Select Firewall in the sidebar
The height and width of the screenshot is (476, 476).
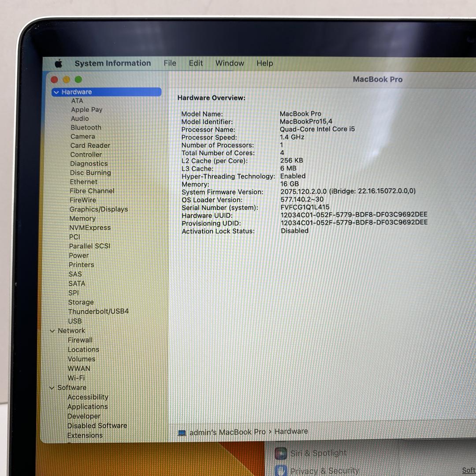(80, 340)
